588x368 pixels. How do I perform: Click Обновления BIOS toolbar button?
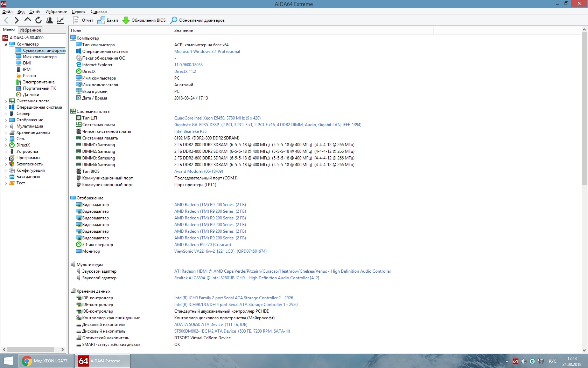(x=144, y=20)
